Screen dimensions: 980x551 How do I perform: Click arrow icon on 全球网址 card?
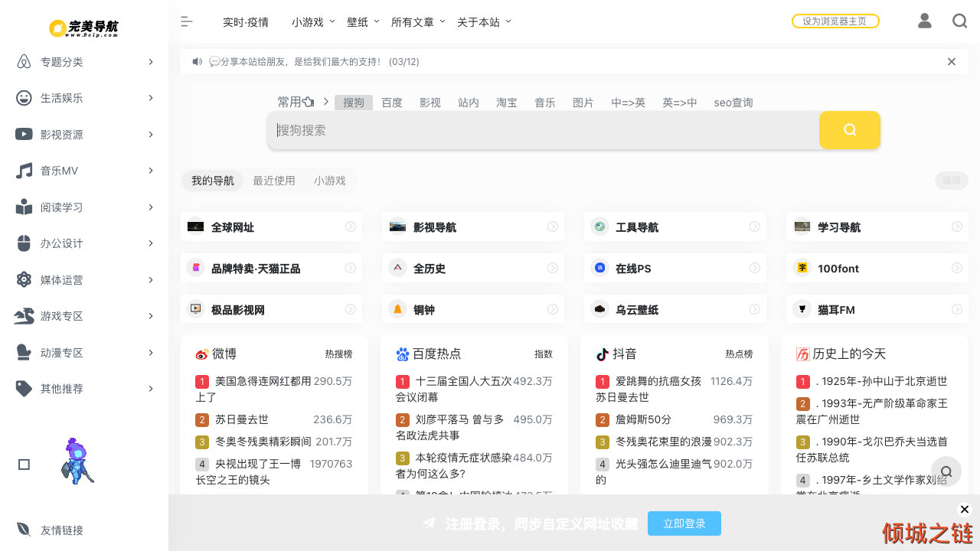pos(350,227)
